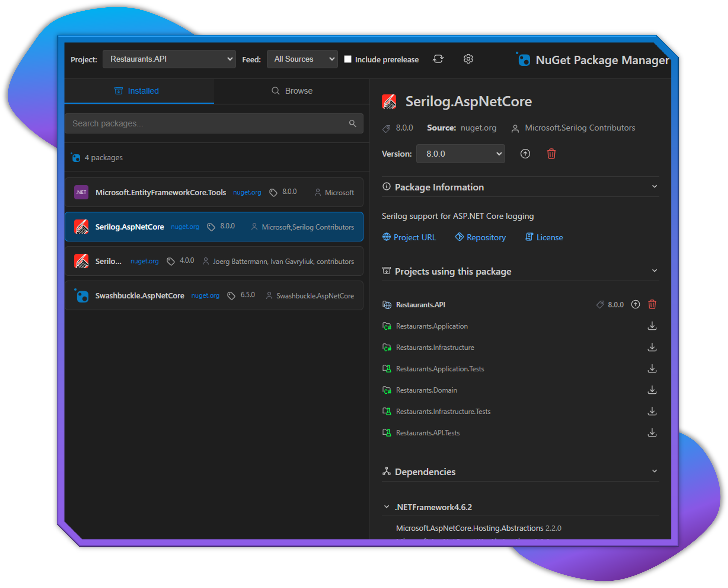Collapse the Dependencies section
This screenshot has width=728, height=588.
655,471
